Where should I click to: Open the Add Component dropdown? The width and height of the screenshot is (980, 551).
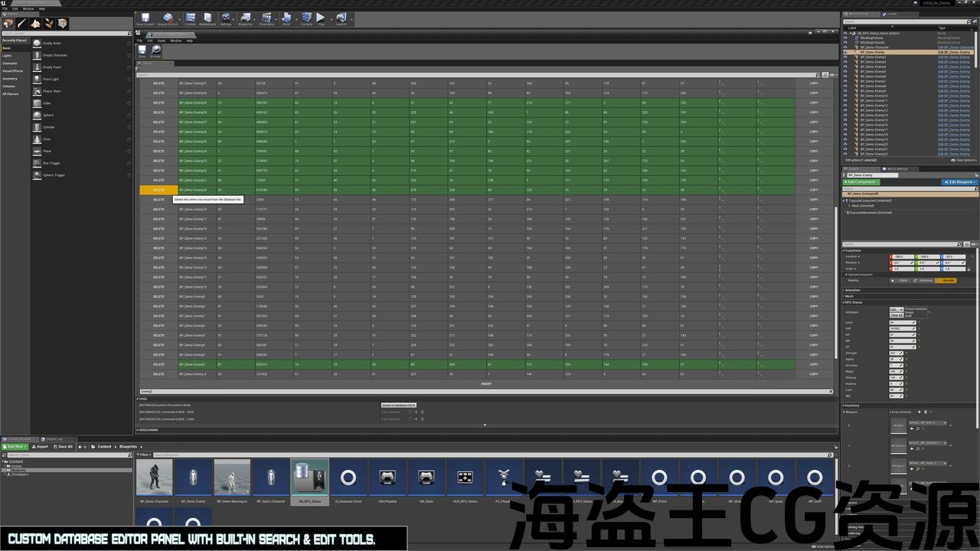click(x=861, y=182)
